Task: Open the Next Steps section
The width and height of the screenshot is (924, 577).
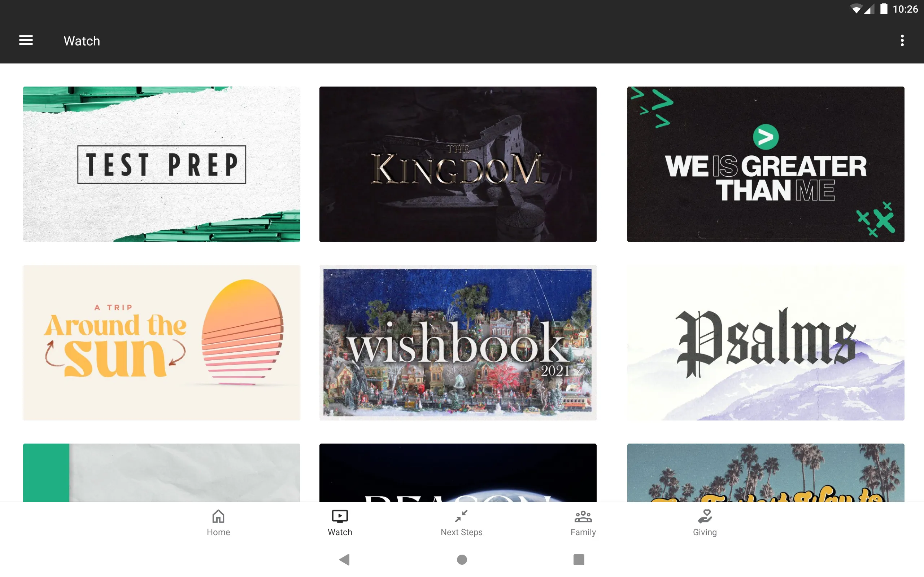Action: [x=462, y=522]
